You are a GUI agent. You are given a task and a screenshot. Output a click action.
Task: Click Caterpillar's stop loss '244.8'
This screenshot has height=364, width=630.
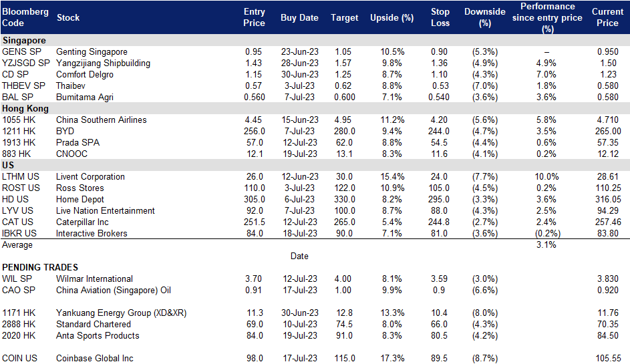[x=439, y=222]
